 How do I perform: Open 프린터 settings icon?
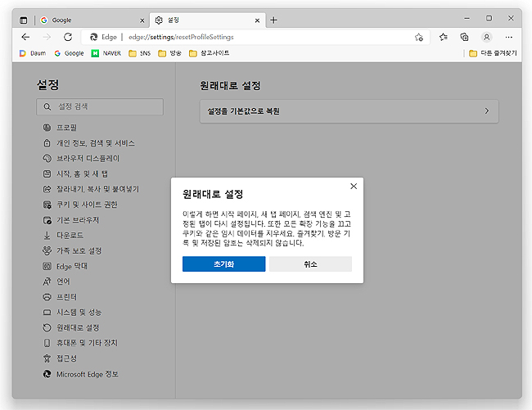(x=47, y=297)
